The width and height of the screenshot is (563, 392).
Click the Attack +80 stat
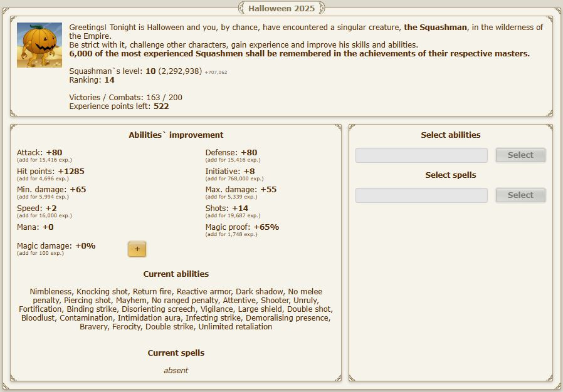click(39, 153)
